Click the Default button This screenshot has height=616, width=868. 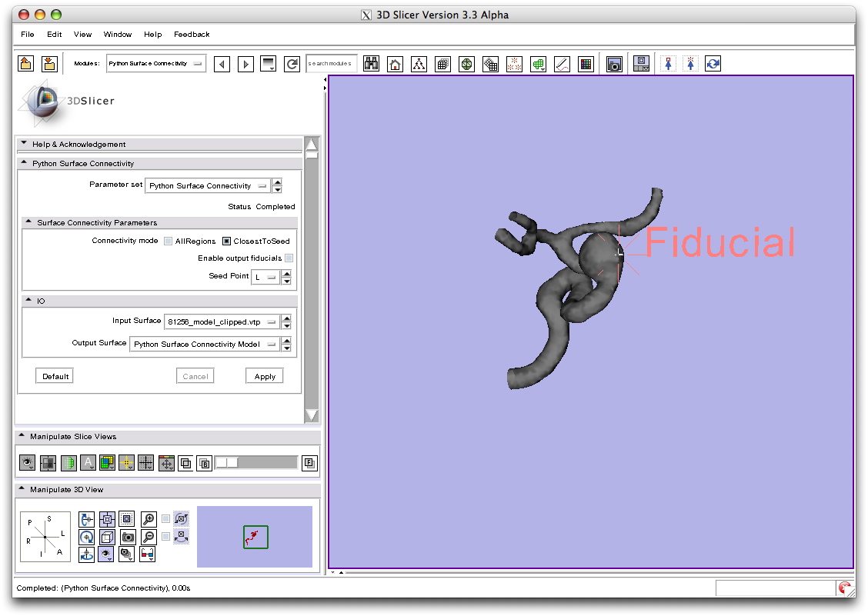coord(55,377)
